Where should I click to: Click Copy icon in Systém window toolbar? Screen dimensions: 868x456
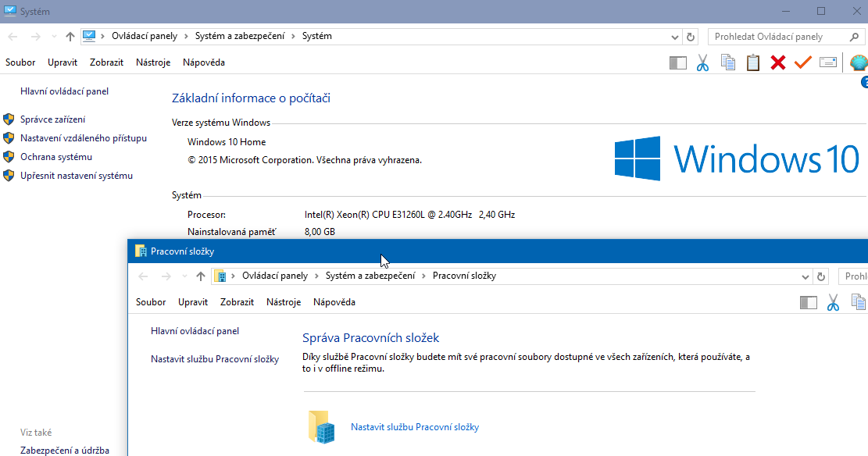(x=728, y=62)
